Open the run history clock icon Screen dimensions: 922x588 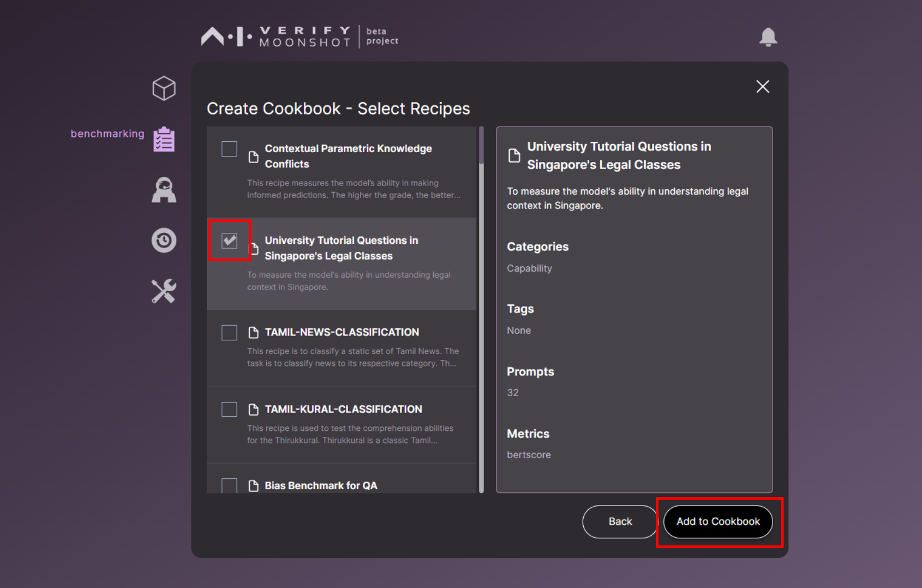point(164,240)
